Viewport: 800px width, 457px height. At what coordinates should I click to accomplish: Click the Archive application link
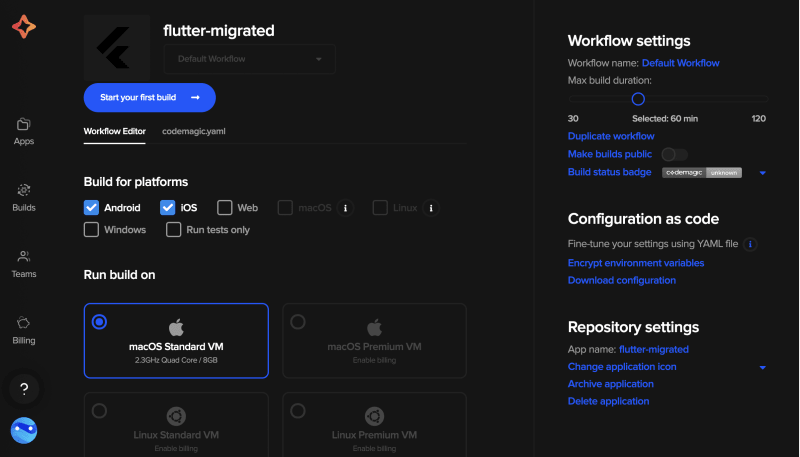coord(610,384)
